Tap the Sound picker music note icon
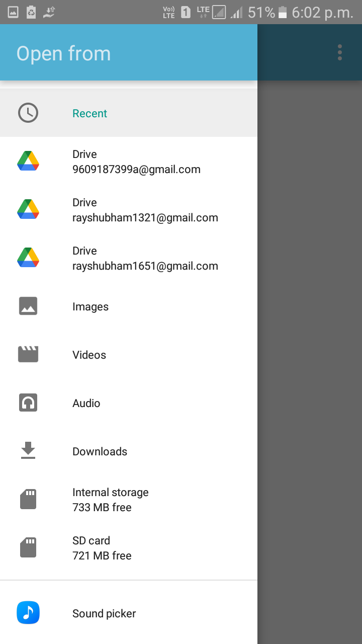 [28, 613]
